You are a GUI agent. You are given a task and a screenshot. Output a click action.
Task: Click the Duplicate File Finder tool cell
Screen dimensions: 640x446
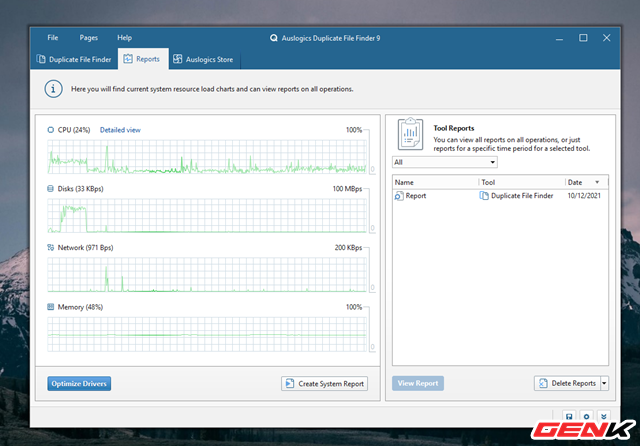(x=516, y=196)
